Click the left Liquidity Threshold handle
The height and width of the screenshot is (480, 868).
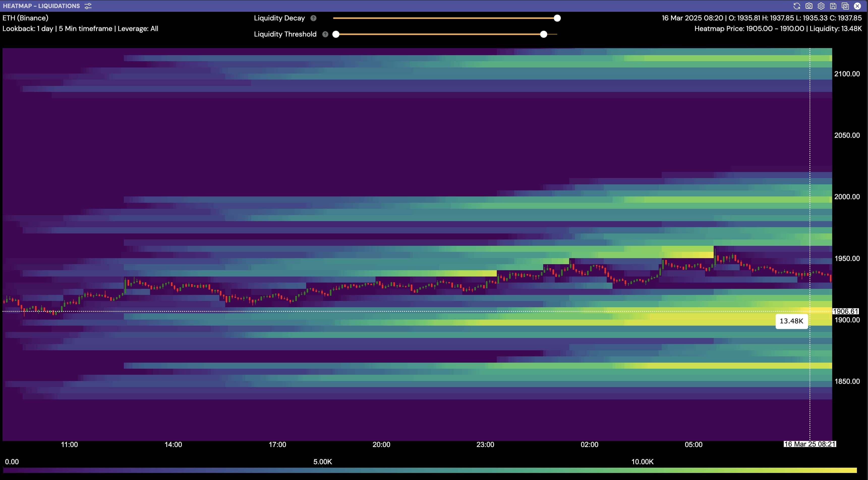336,34
